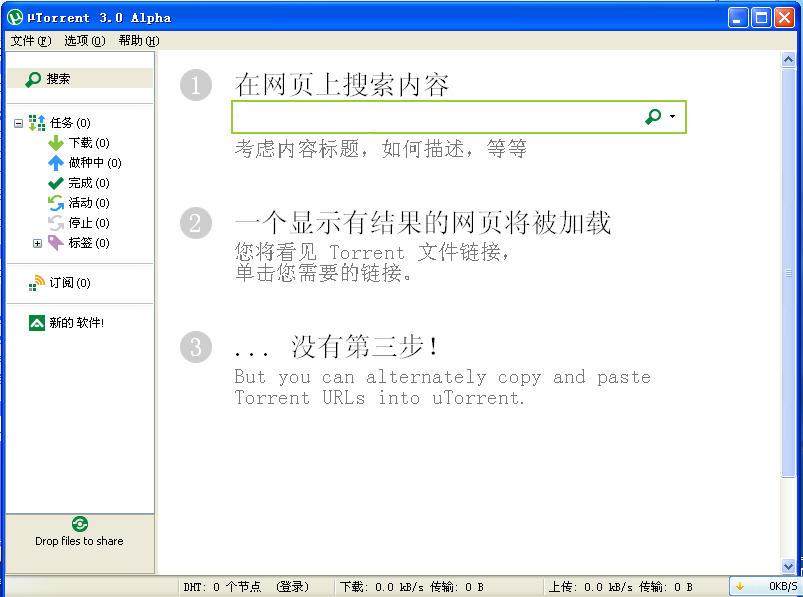Viewport: 803px width, 597px height.
Task: Click the 登录 link in the status bar
Action: (290, 587)
